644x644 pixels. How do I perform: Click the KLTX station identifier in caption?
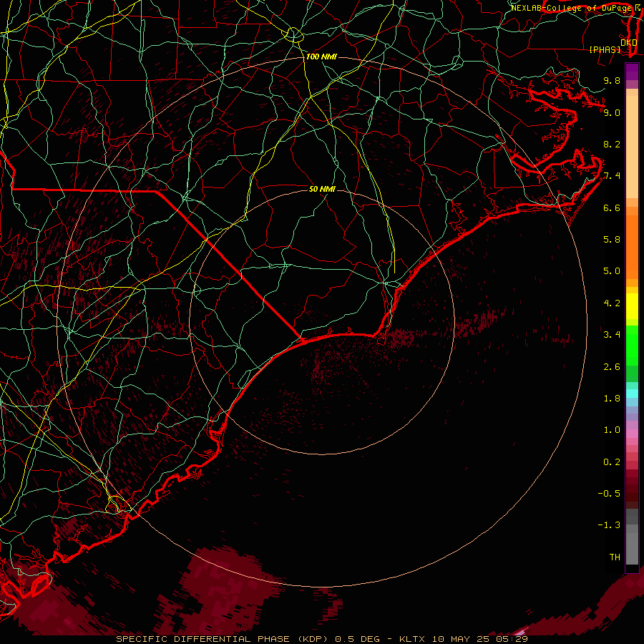pos(414,639)
